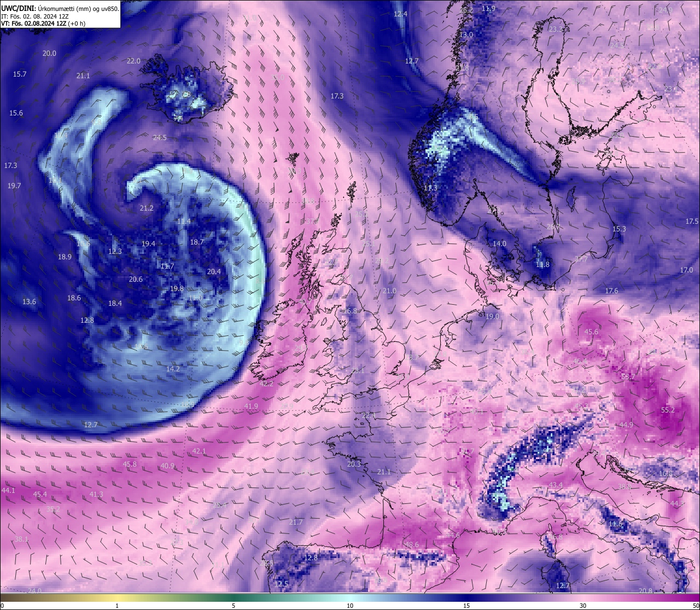Click the map value '18.4'
The width and height of the screenshot is (700, 610).
tap(115, 303)
